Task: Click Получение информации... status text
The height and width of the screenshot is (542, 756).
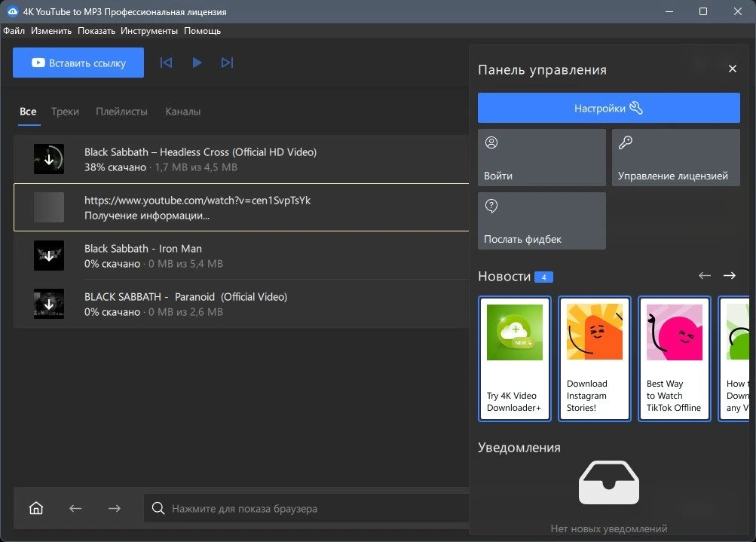Action: click(x=147, y=216)
